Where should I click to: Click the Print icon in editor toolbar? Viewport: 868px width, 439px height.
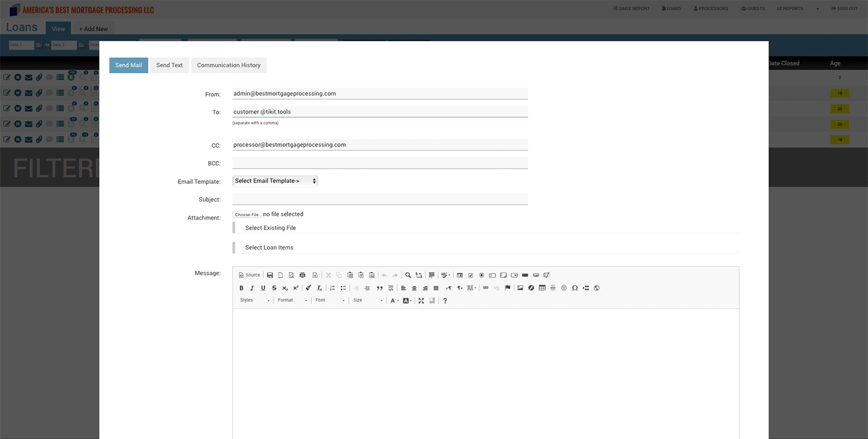302,275
